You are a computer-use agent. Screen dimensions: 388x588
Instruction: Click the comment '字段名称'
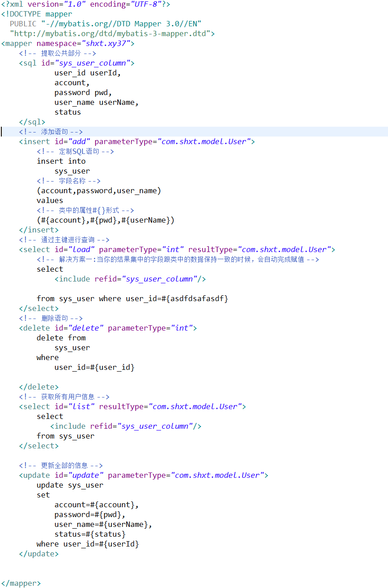pyautogui.click(x=69, y=181)
